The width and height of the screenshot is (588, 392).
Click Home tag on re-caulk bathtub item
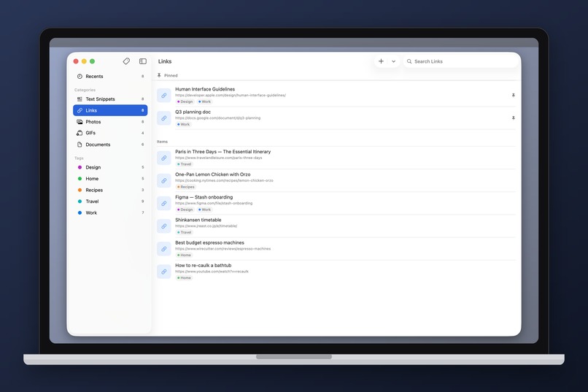tap(184, 278)
